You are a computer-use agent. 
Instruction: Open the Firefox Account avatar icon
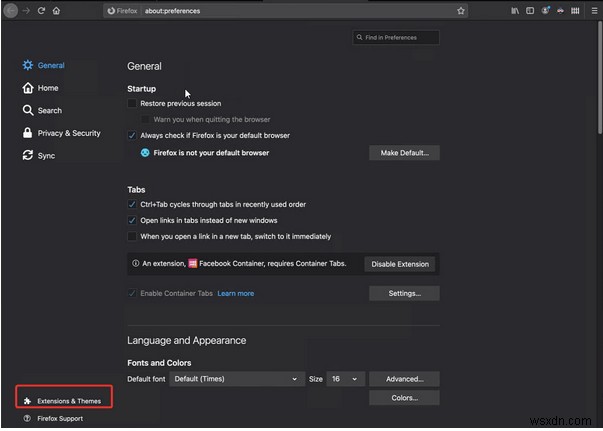(x=545, y=10)
